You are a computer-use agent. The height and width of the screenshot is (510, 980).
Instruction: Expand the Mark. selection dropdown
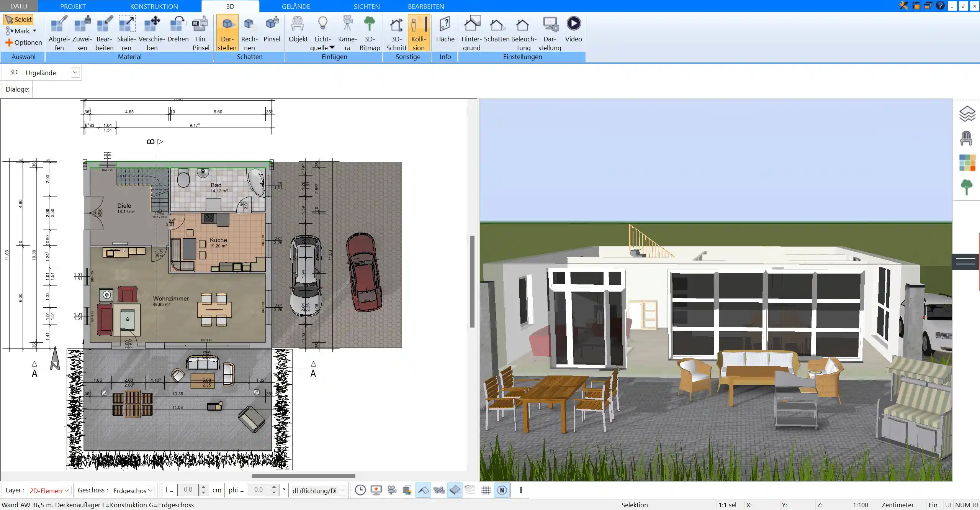pos(34,31)
